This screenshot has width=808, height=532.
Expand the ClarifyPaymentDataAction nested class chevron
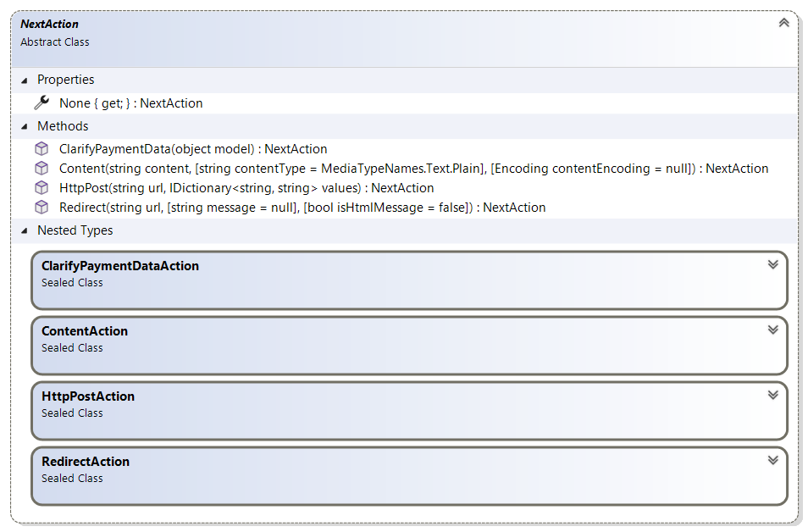pyautogui.click(x=773, y=264)
